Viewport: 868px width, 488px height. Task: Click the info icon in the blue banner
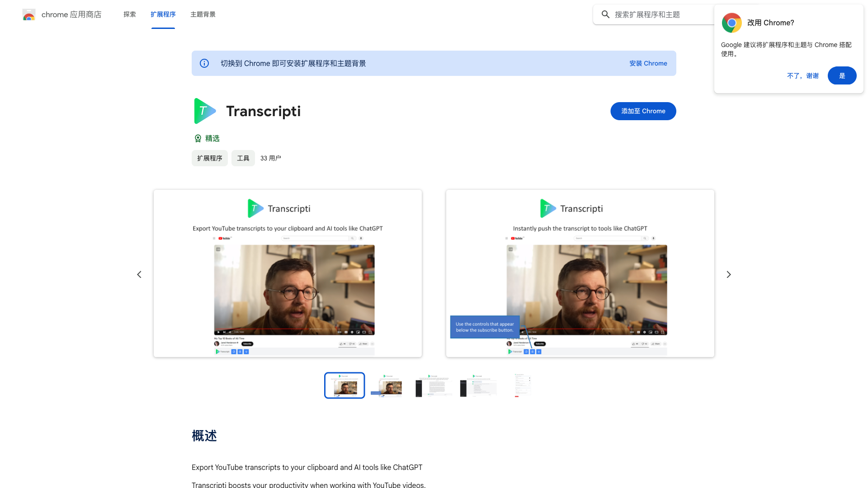[204, 63]
